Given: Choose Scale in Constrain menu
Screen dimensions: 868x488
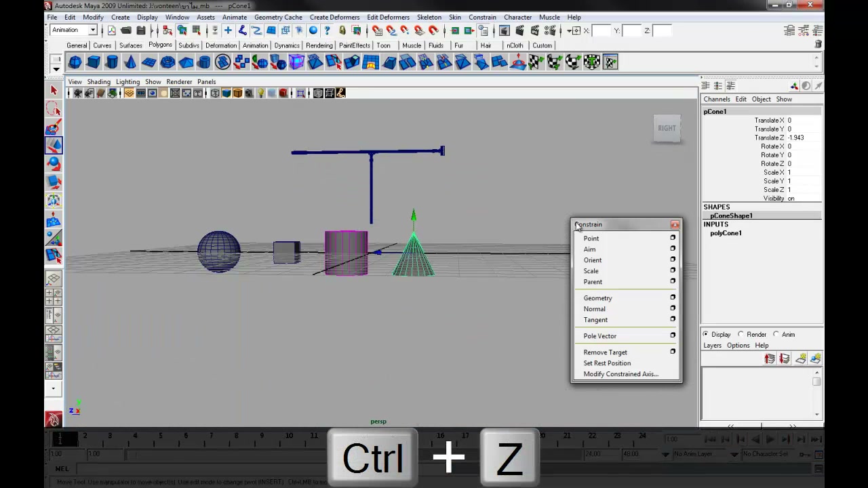Looking at the screenshot, I should 591,270.
